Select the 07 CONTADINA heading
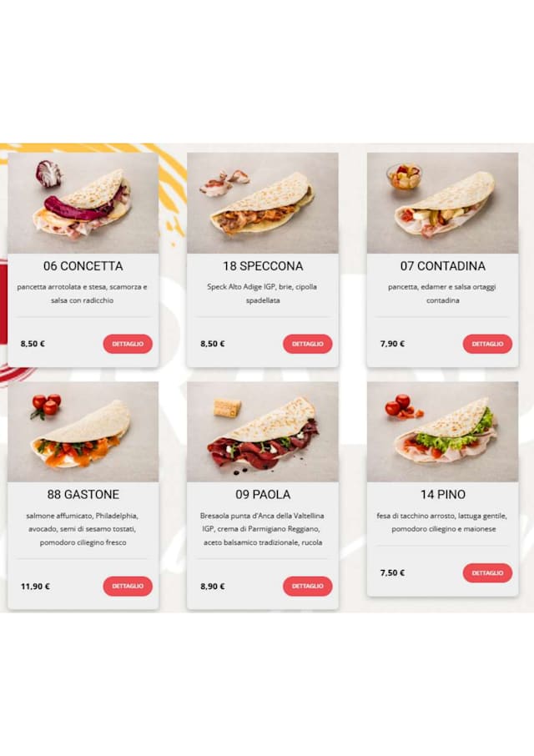The width and height of the screenshot is (534, 756). click(x=442, y=266)
